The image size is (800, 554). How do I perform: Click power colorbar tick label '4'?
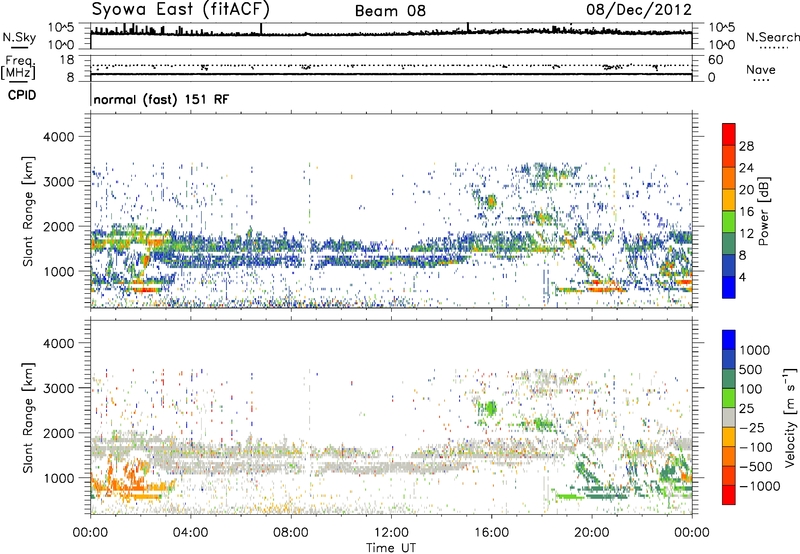(x=742, y=277)
